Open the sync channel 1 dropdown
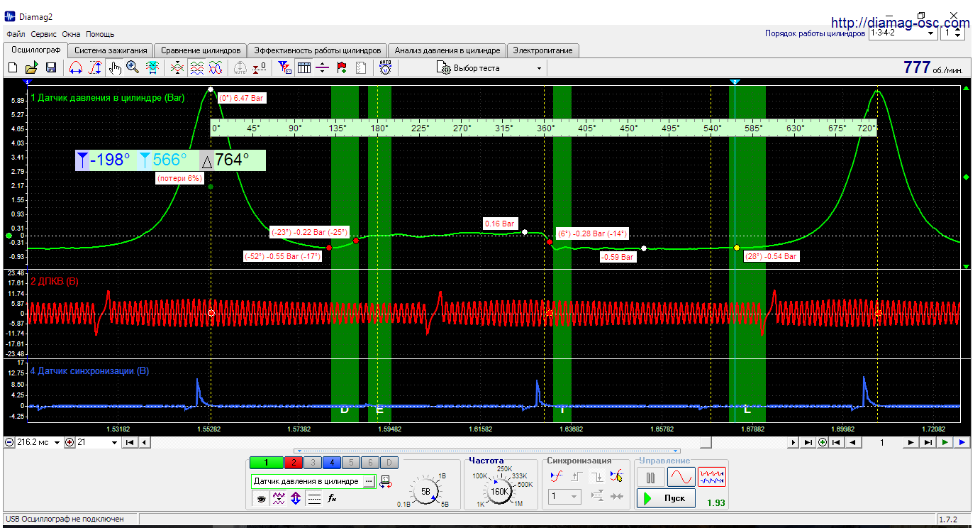 click(x=565, y=497)
